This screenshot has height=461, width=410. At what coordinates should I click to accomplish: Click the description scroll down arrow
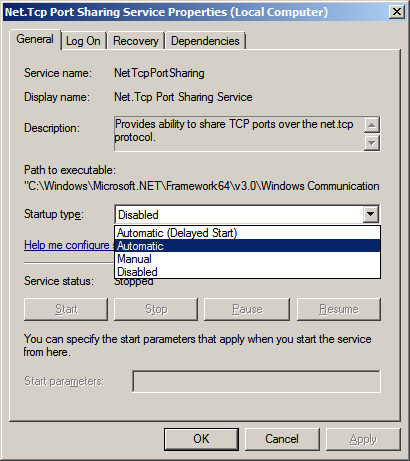click(x=371, y=143)
